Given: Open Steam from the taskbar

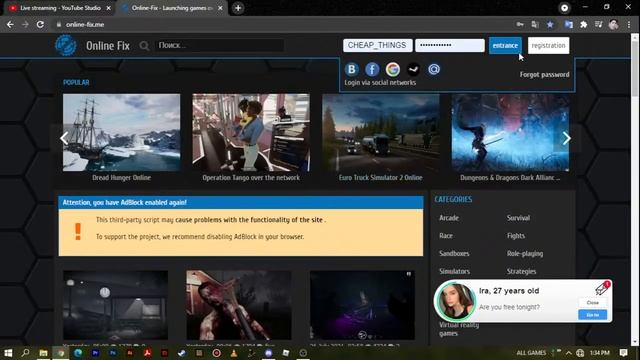Looking at the screenshot, I should point(182,353).
